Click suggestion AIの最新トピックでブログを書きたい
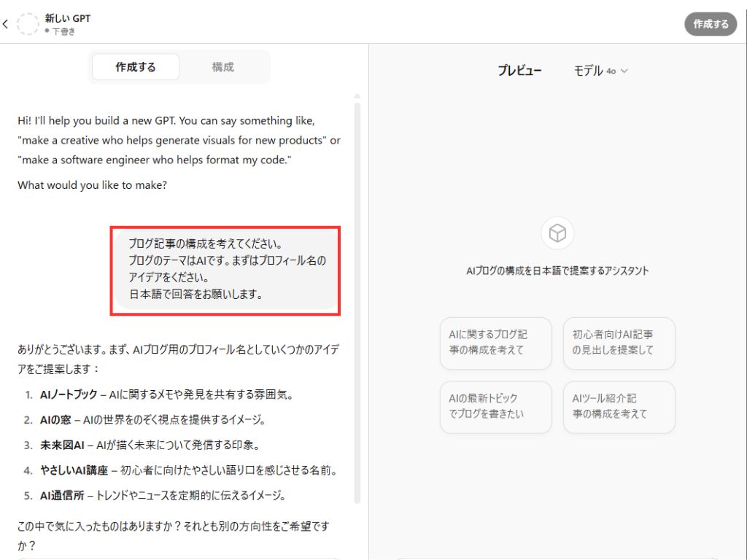Image resolution: width=747 pixels, height=560 pixels. click(x=495, y=407)
